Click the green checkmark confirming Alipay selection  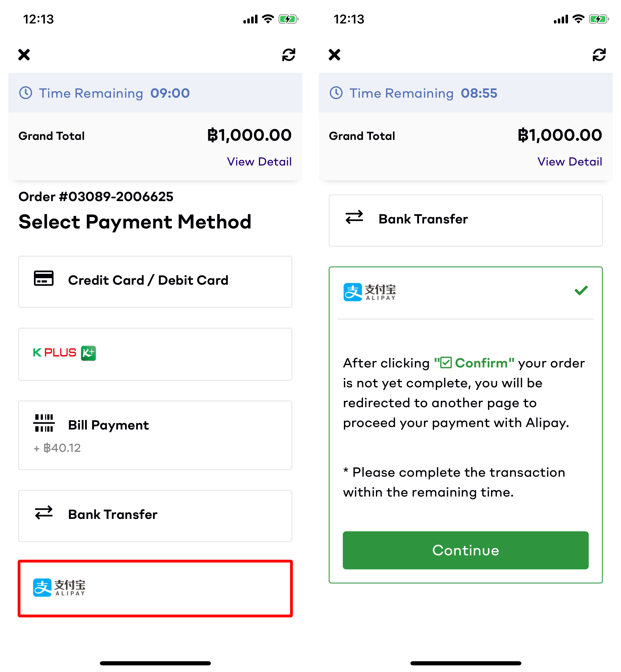(x=581, y=291)
